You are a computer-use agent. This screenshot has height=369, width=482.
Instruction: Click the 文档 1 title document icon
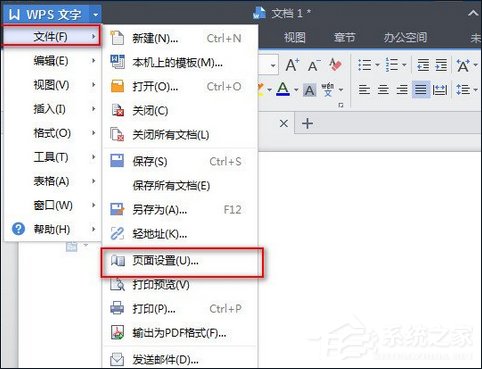point(259,14)
